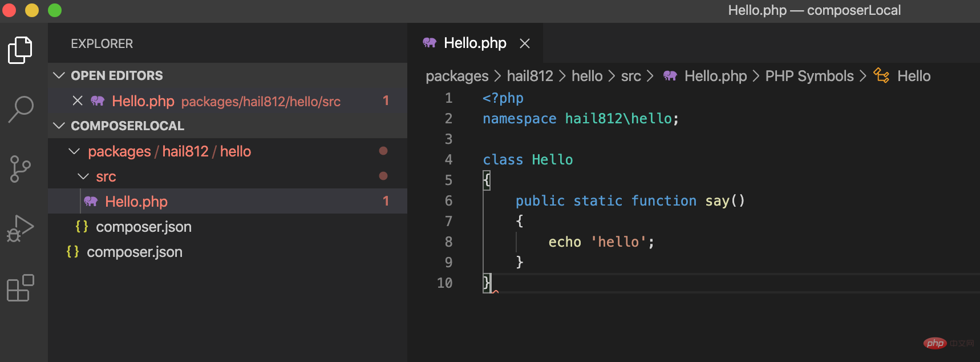Image resolution: width=980 pixels, height=362 pixels.
Task: Collapse the OPEN EDITORS section
Action: click(x=59, y=75)
